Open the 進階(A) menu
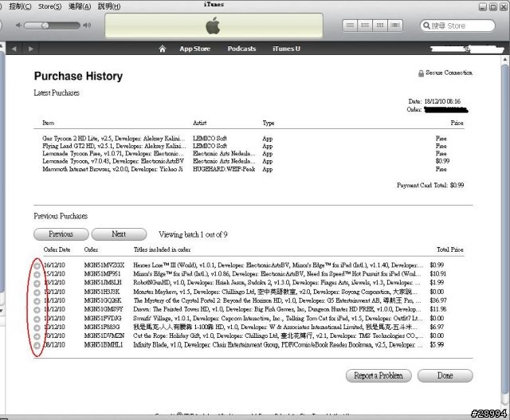The height and width of the screenshot is (420, 510). [x=80, y=6]
